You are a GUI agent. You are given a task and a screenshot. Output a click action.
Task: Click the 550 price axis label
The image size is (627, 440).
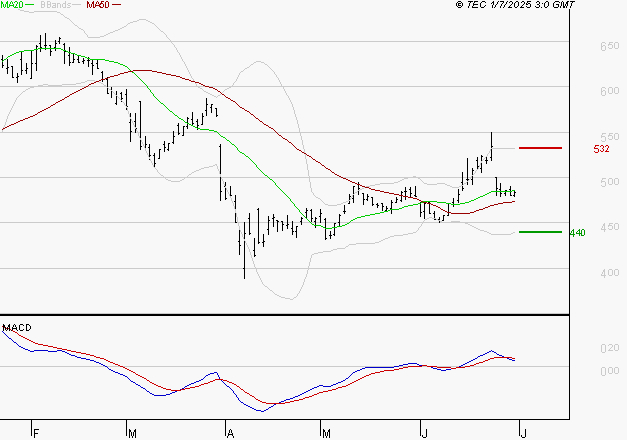(609, 137)
